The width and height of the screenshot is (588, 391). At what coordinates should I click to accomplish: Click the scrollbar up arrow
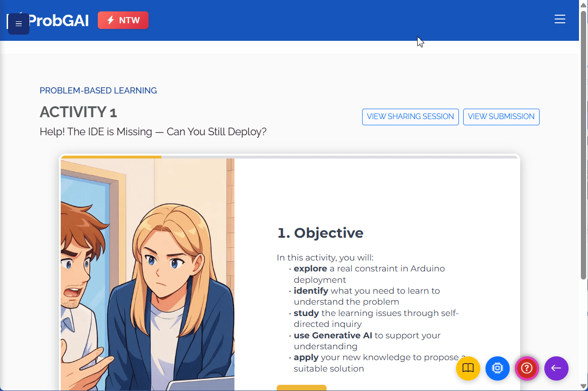pyautogui.click(x=583, y=4)
